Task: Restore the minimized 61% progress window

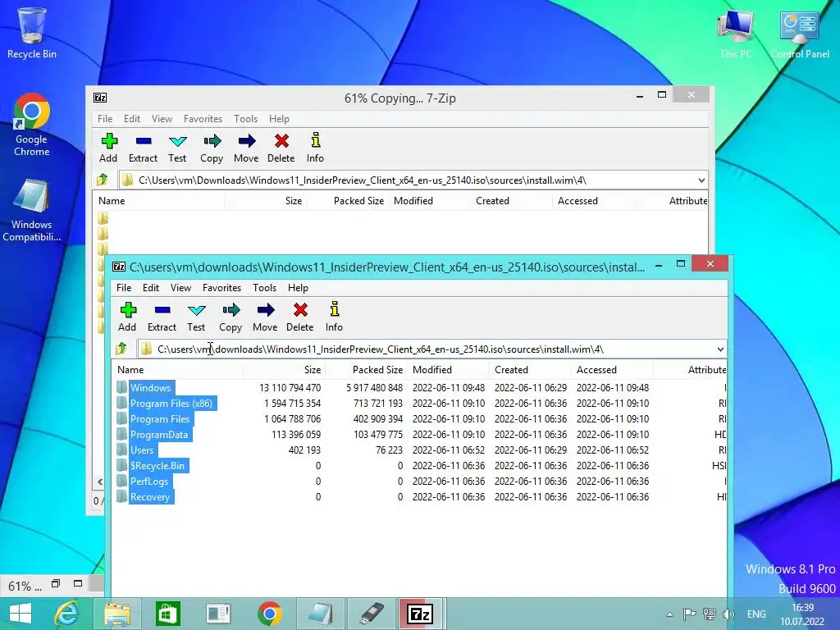Action: coord(56,584)
